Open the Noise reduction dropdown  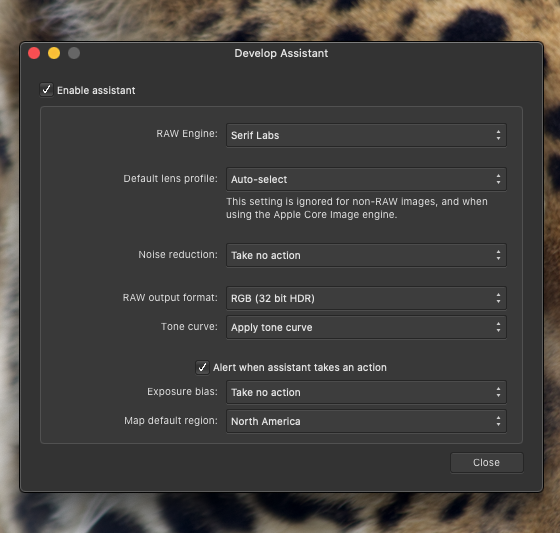[x=366, y=255]
